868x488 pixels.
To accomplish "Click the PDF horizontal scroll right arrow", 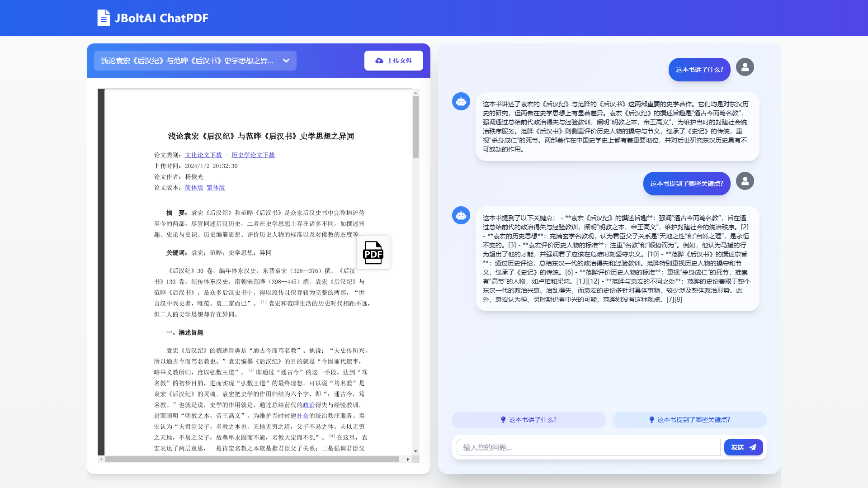I will tap(408, 459).
